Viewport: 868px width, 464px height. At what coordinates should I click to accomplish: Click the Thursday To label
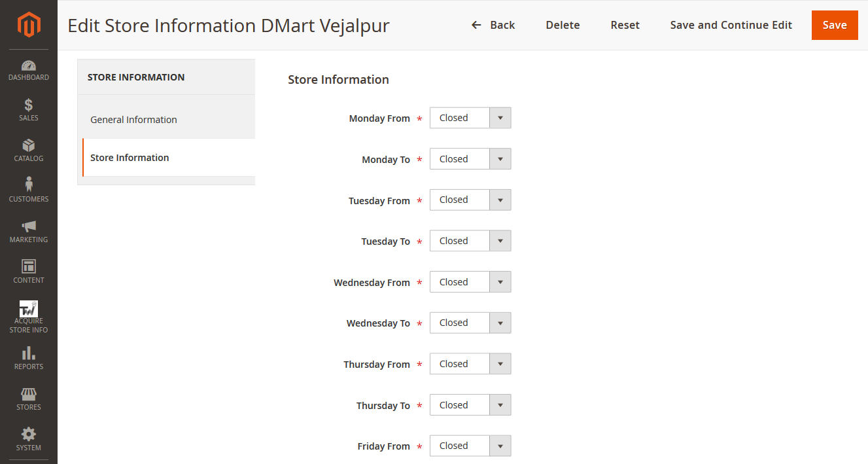[x=383, y=406]
